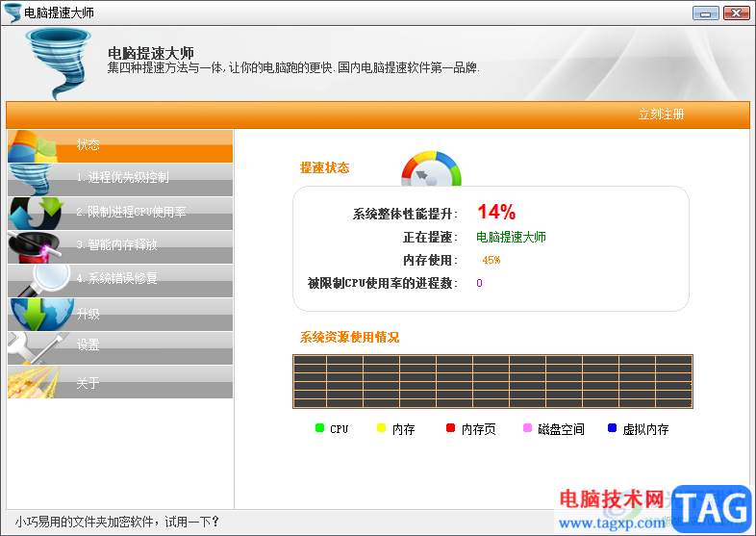Click the purple 0 limited process count
The width and height of the screenshot is (756, 536).
point(479,283)
